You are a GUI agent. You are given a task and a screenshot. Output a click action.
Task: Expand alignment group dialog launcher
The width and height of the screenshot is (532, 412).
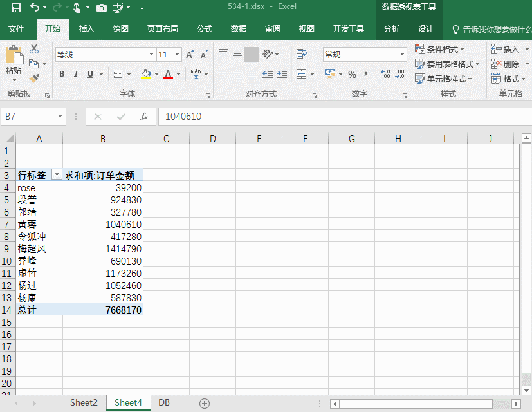point(315,96)
